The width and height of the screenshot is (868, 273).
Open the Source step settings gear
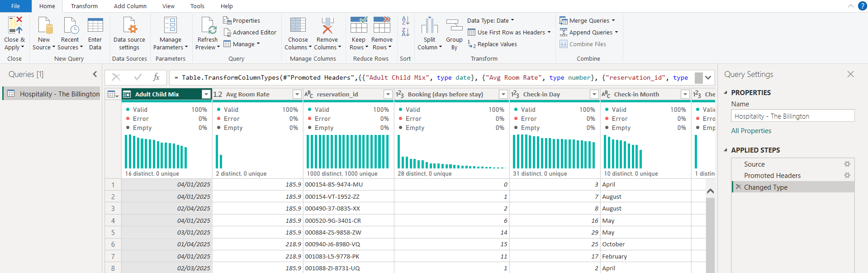pos(847,164)
